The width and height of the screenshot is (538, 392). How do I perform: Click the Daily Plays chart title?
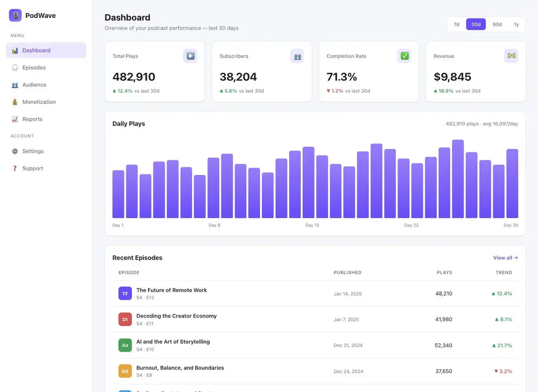(x=129, y=124)
